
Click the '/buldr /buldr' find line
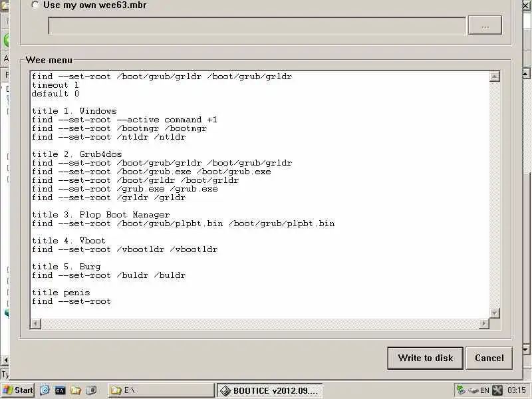tap(108, 275)
